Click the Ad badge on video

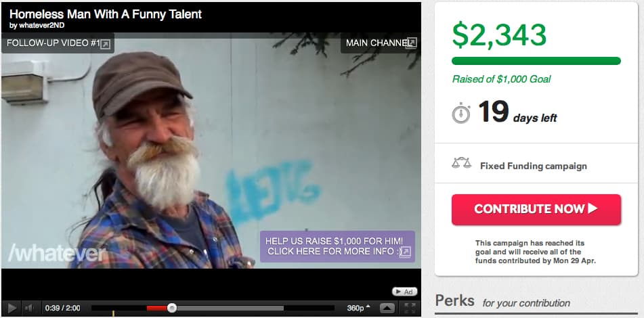click(404, 292)
